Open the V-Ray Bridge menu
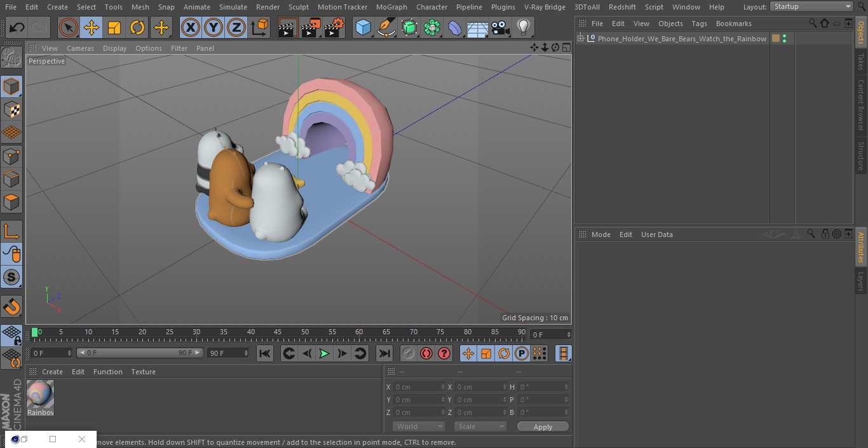 [545, 7]
